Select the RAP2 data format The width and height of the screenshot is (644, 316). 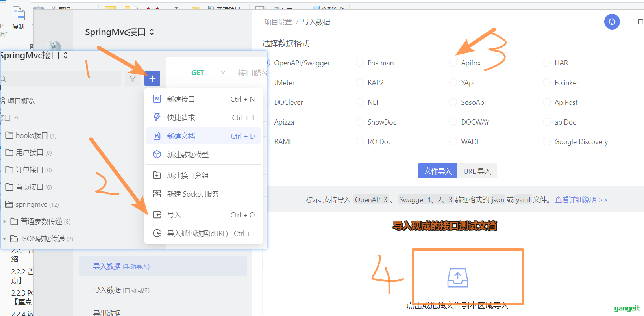[370, 83]
